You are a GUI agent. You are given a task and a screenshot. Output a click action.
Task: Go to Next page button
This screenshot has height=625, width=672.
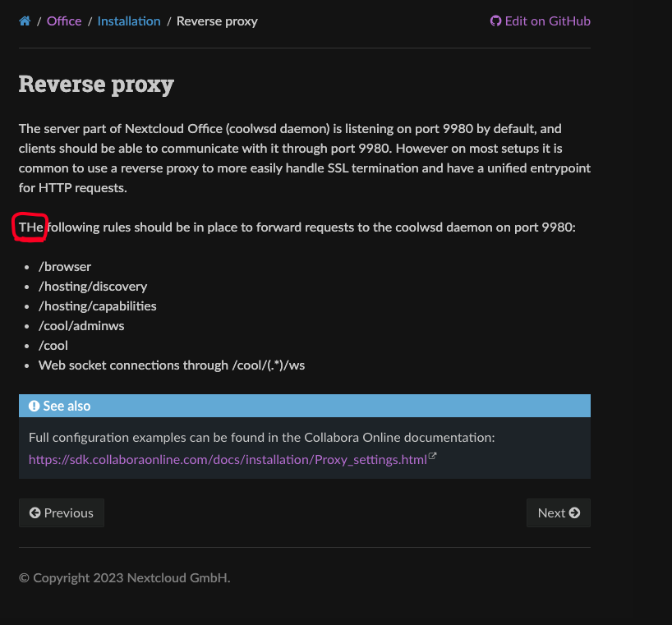[559, 512]
